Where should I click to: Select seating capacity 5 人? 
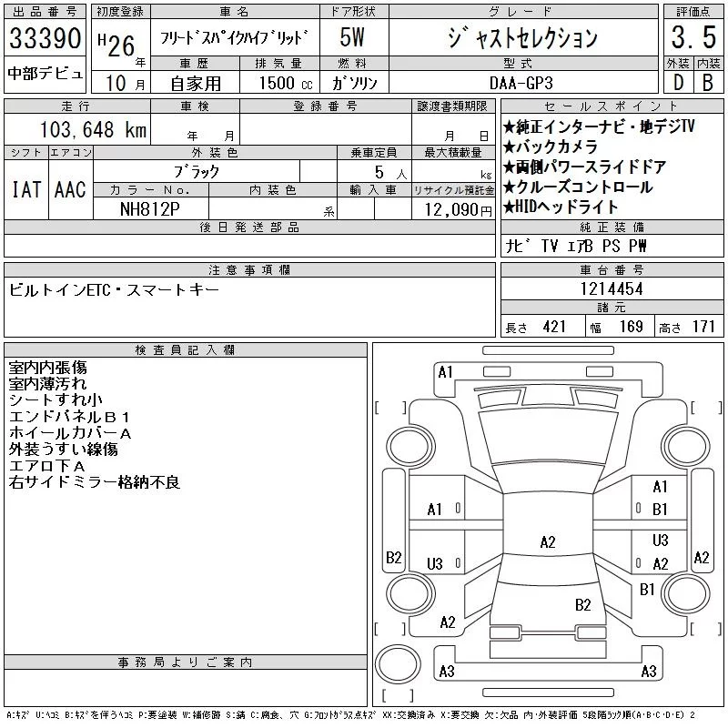(x=390, y=173)
